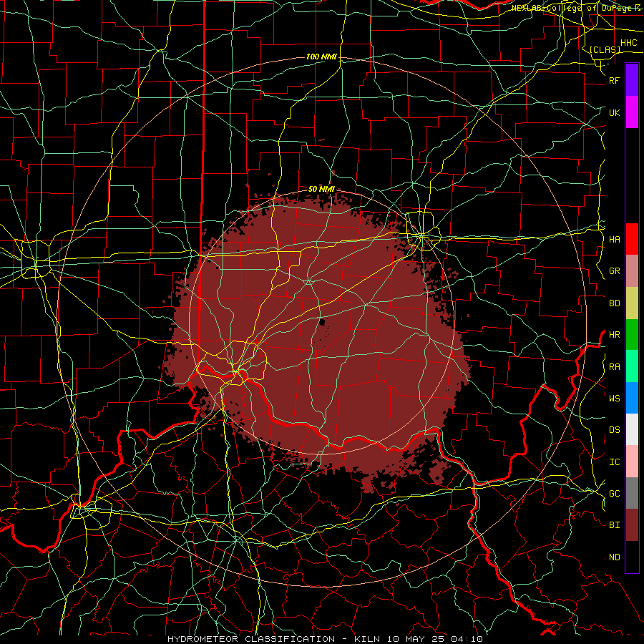The height and width of the screenshot is (644, 644).
Task: Click the 'RA' legend label
Action: click(x=614, y=366)
